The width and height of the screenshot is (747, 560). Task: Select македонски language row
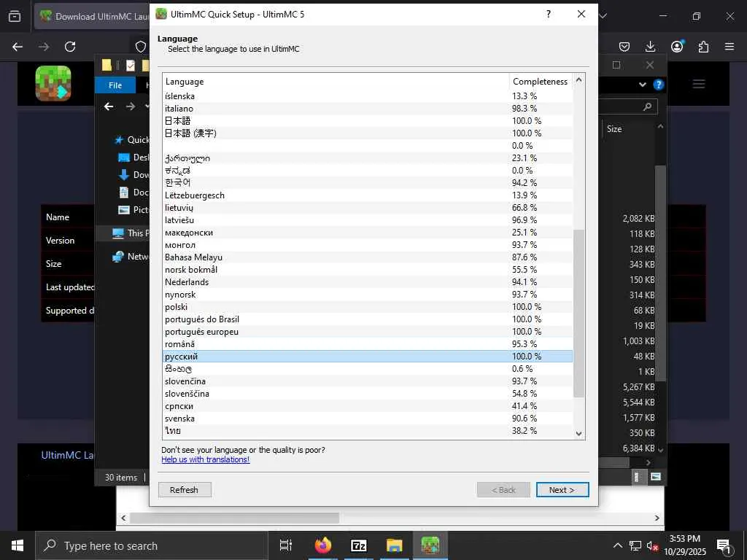368,233
